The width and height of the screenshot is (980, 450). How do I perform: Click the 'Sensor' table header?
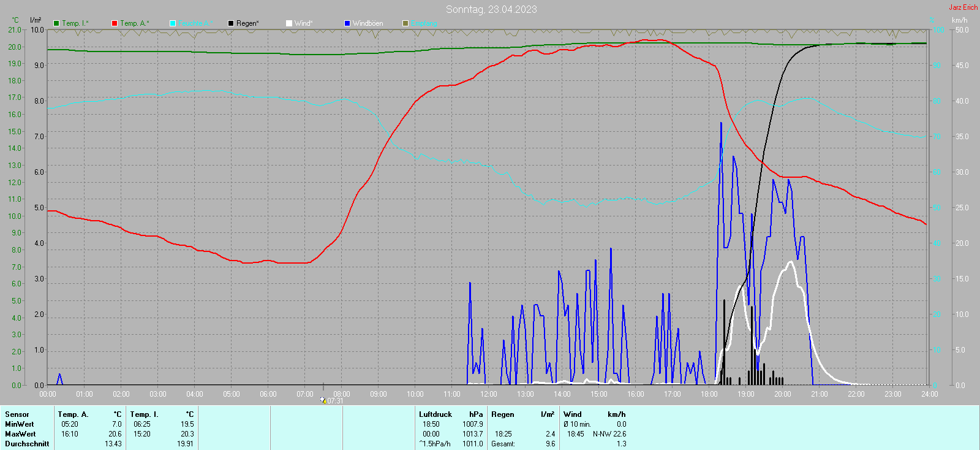pyautogui.click(x=17, y=414)
